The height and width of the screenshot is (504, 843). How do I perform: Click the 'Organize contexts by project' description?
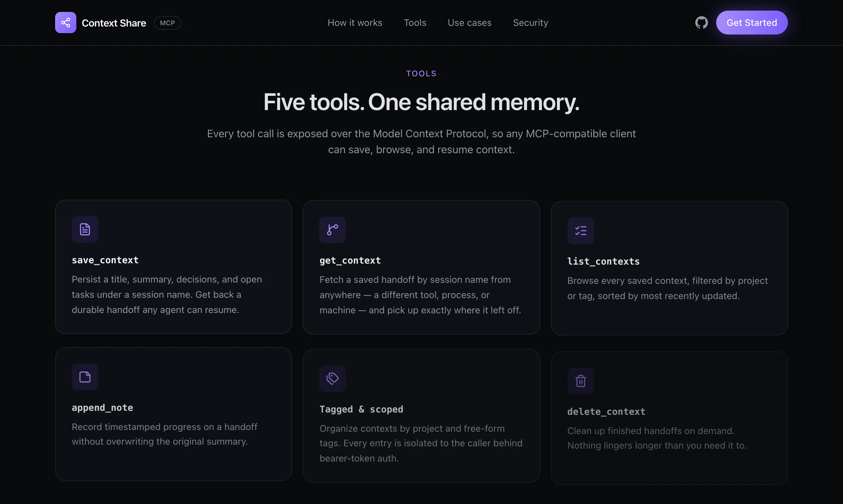pos(421,443)
